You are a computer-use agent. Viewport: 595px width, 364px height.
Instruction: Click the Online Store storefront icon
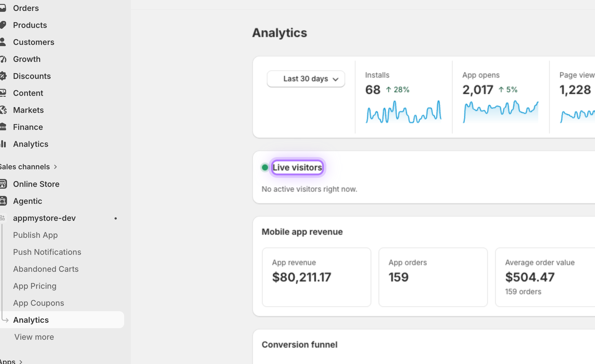tap(3, 184)
